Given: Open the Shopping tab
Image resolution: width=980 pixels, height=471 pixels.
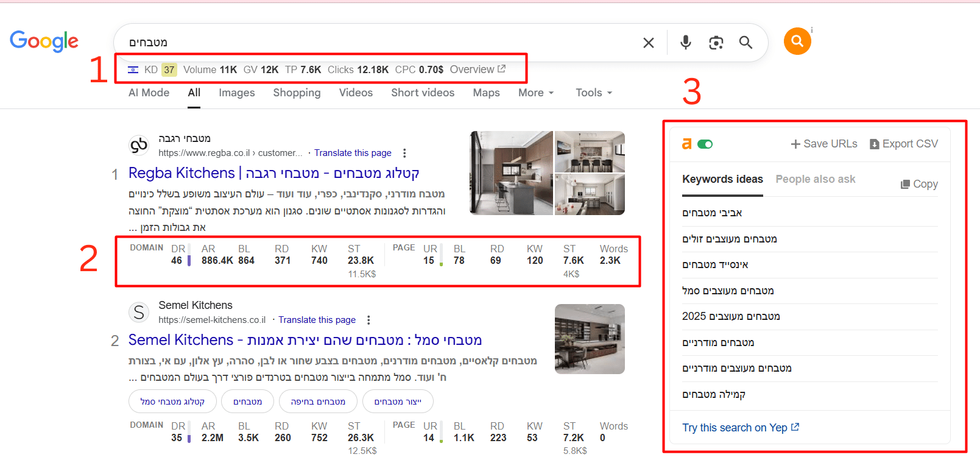Looking at the screenshot, I should click(x=297, y=93).
